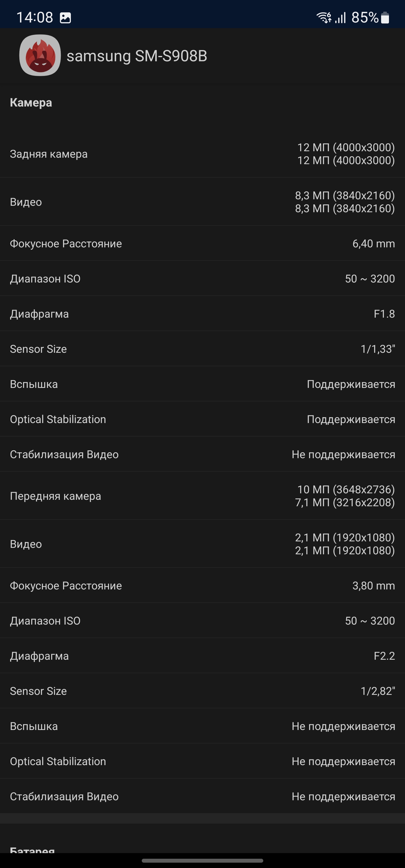Image resolution: width=405 pixels, height=868 pixels.
Task: Tap the battery icon at 85%
Action: click(x=385, y=17)
